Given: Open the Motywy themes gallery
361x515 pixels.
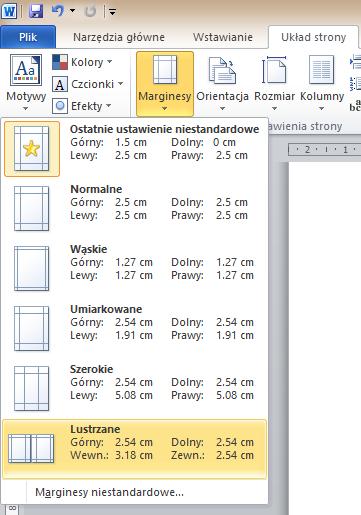Looking at the screenshot, I should [26, 83].
